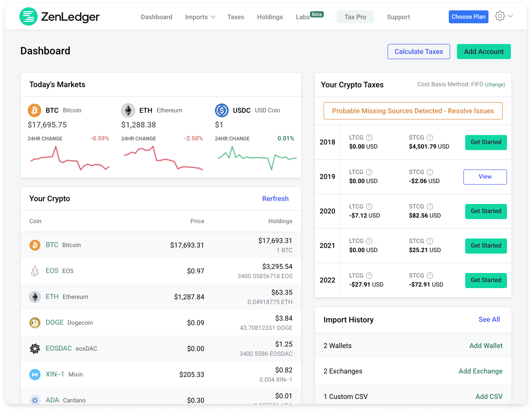Image resolution: width=532 pixels, height=411 pixels.
Task: Click the EOS coin icon
Action: 35,271
